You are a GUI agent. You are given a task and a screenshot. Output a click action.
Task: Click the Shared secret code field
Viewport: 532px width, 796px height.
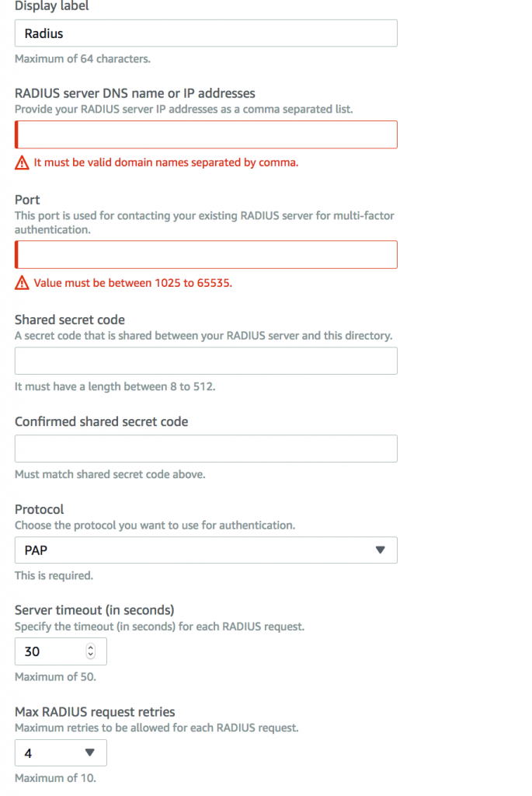[x=206, y=361]
